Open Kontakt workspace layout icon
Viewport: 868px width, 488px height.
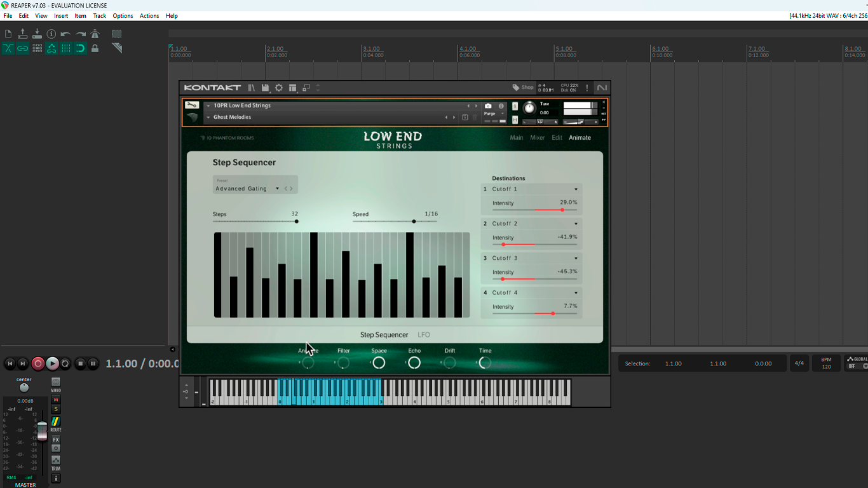point(292,88)
